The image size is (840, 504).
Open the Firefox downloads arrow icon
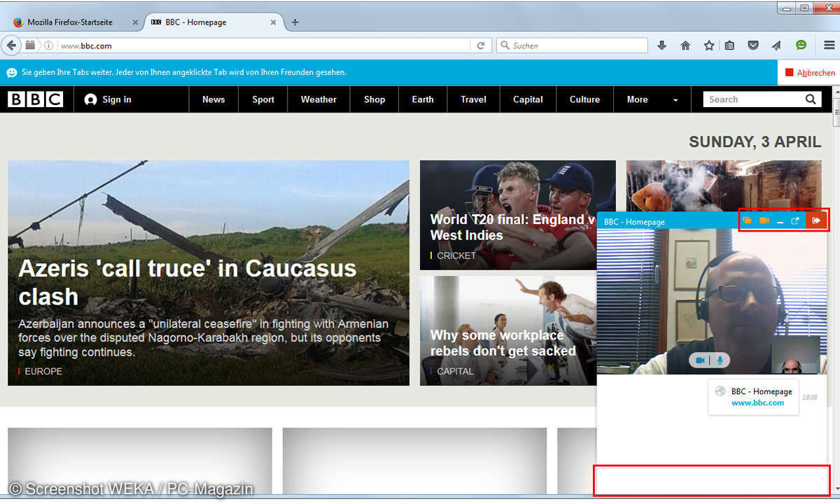coord(661,45)
